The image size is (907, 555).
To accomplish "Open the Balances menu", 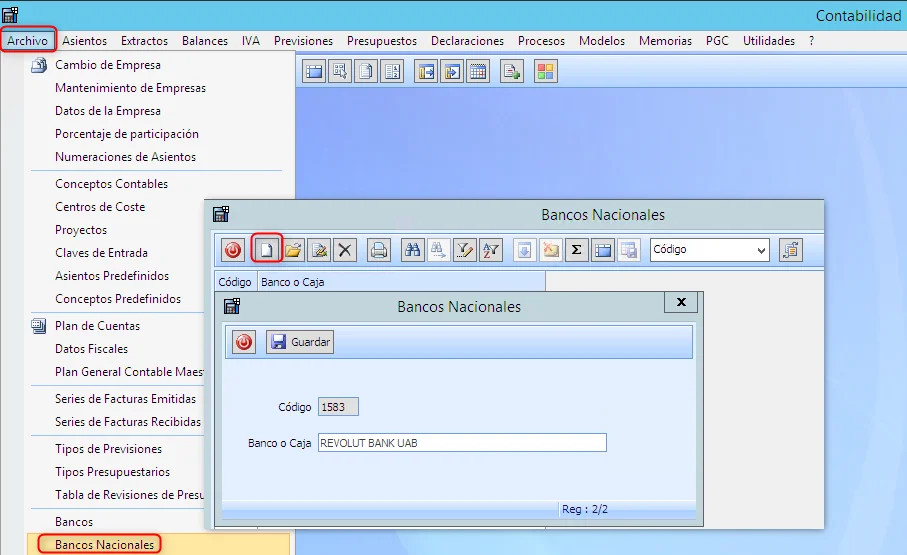I will (204, 41).
